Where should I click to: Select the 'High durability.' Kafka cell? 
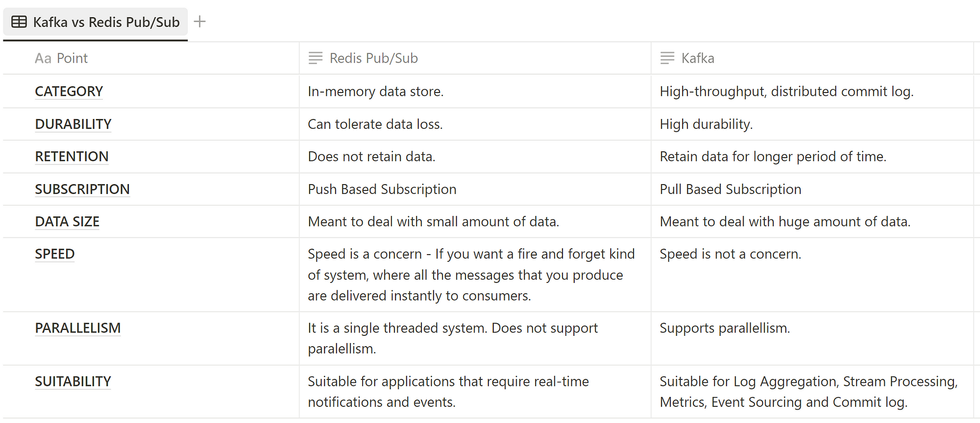[x=812, y=124]
